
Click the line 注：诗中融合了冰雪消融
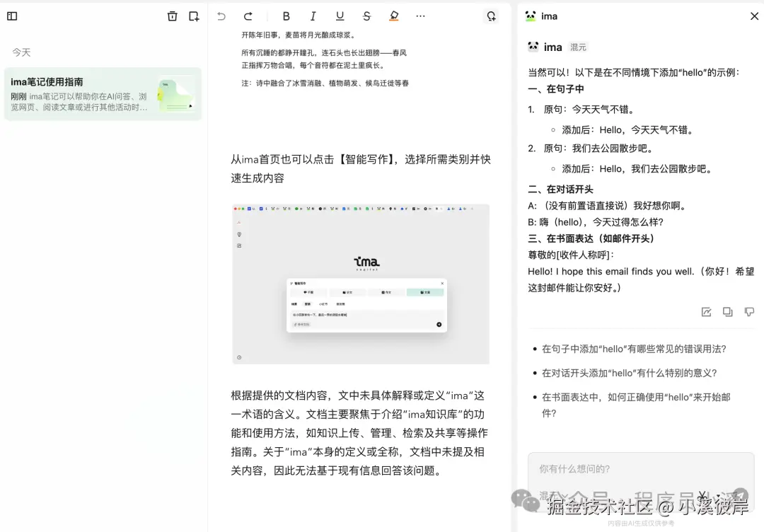pyautogui.click(x=325, y=83)
